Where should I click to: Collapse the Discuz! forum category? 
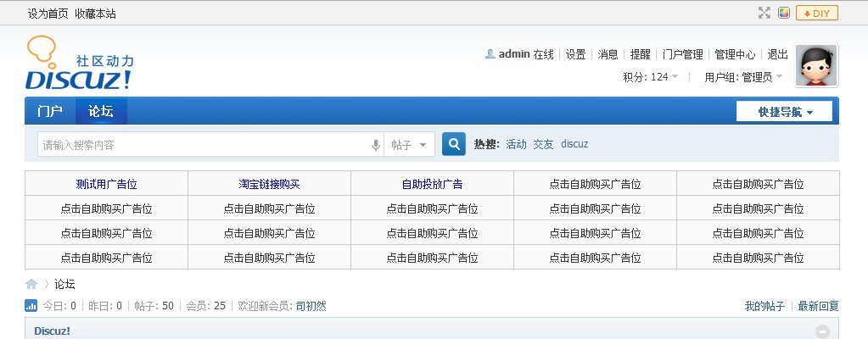tap(823, 331)
